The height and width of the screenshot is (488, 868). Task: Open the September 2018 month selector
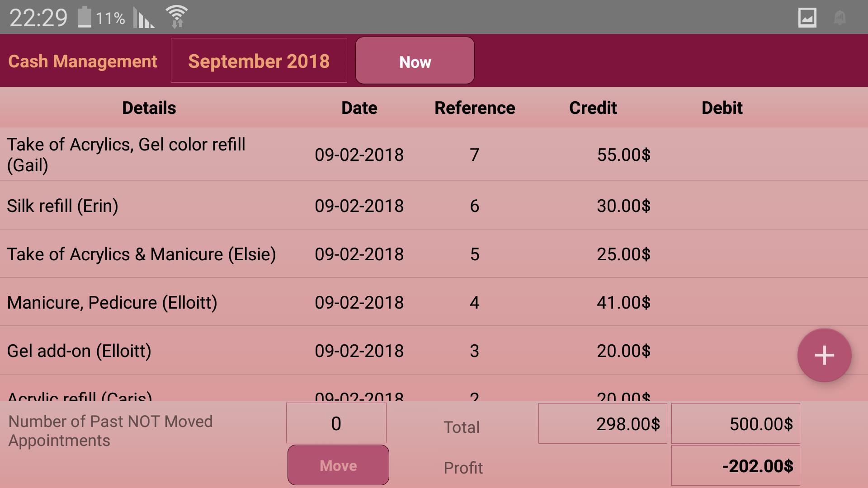point(259,61)
